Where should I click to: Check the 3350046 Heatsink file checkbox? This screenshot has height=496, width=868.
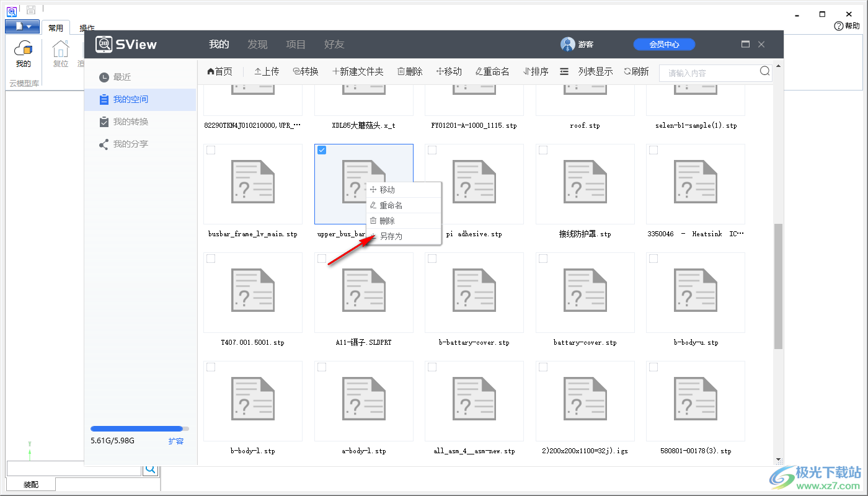coord(653,150)
